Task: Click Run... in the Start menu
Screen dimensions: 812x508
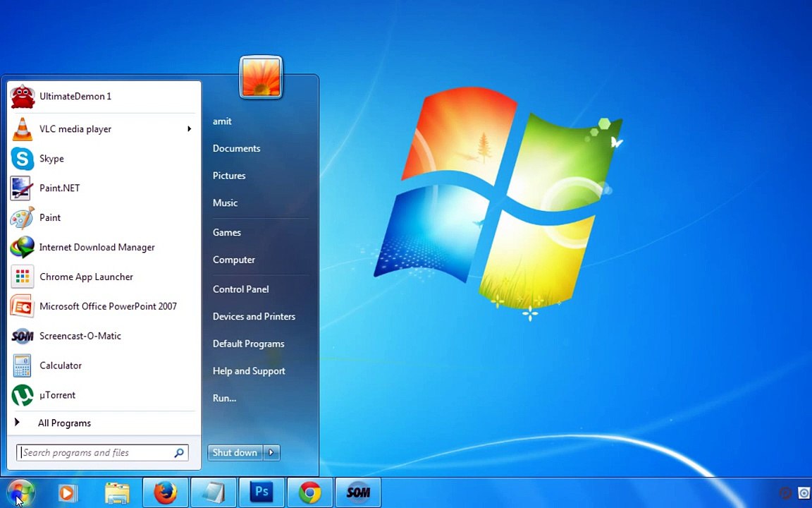Action: pos(225,399)
